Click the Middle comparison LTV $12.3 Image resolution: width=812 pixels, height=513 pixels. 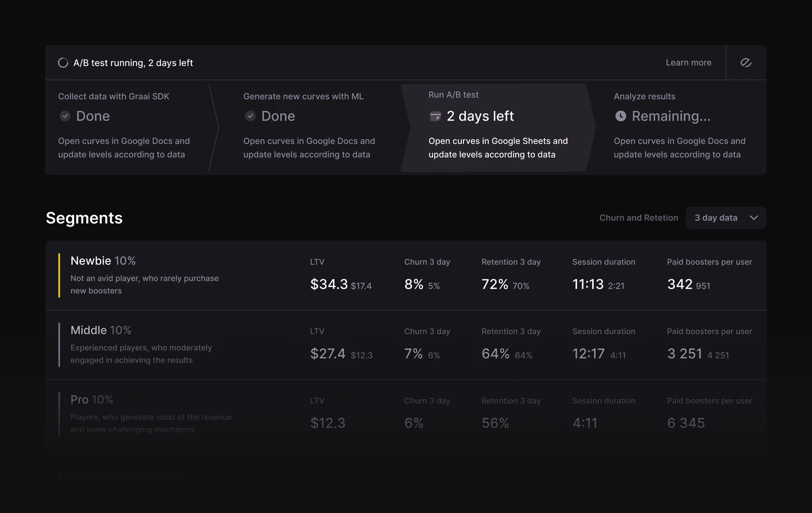(362, 355)
